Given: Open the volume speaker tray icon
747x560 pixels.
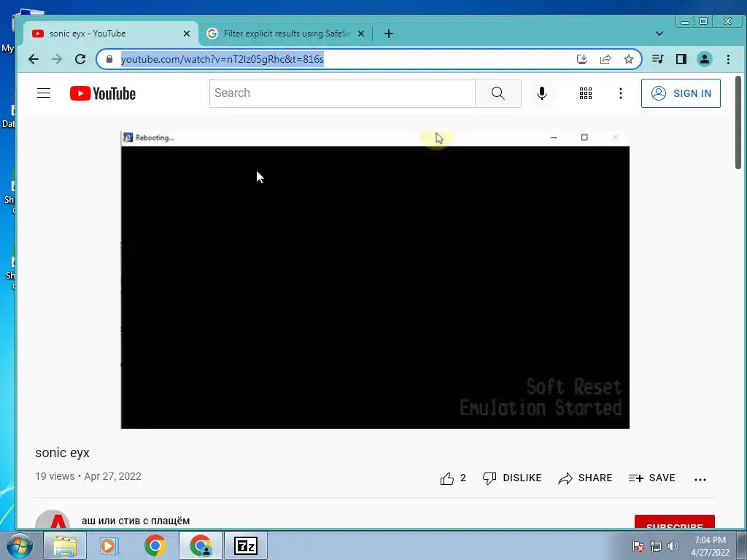Looking at the screenshot, I should coord(673,546).
